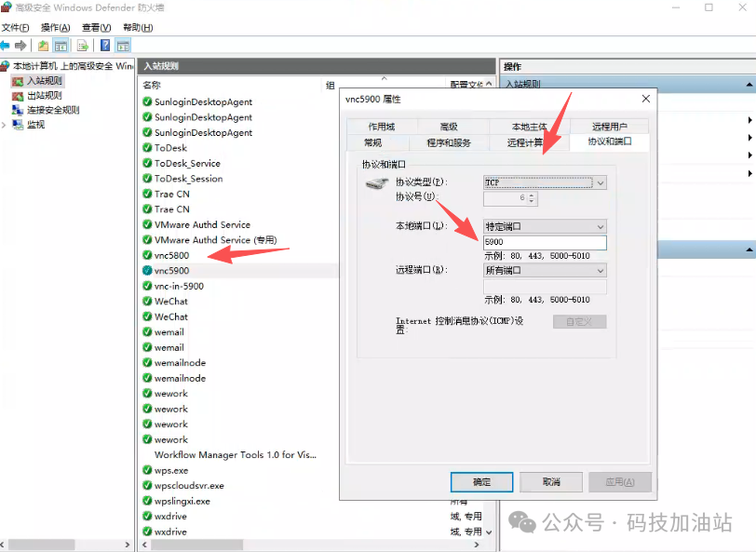This screenshot has height=552, width=756.
Task: Click rule list vertical scrollbar down arrow
Action: [489, 532]
